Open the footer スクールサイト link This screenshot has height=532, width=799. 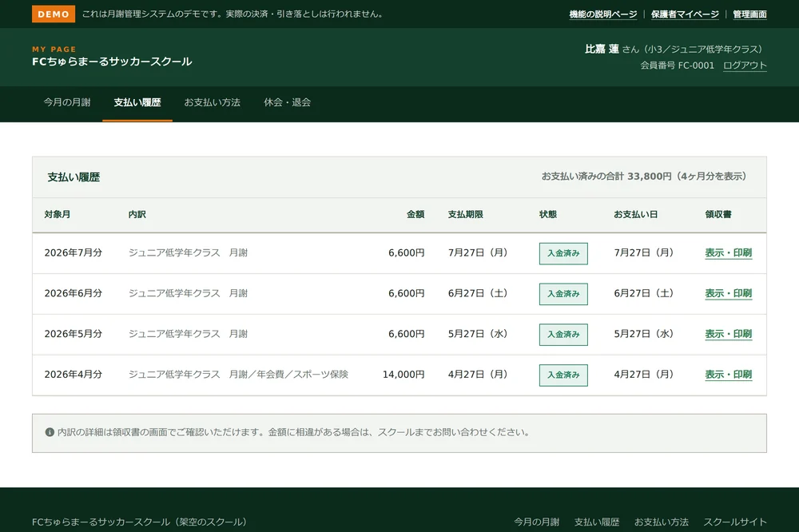pyautogui.click(x=735, y=522)
